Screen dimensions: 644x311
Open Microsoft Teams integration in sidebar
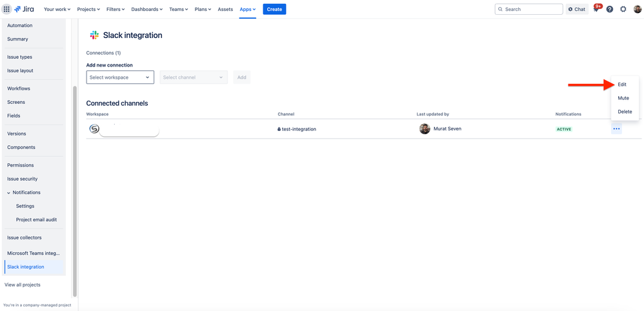[34, 253]
